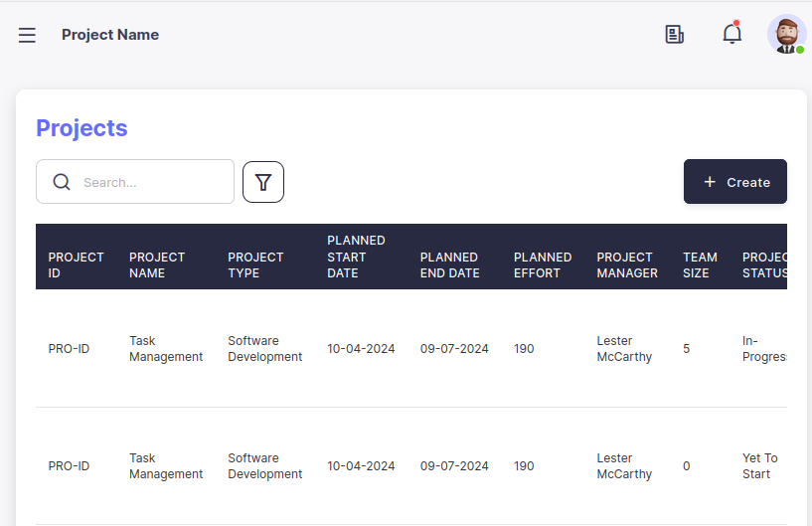
Task: Sort by Planned End Date column
Action: [x=449, y=264]
